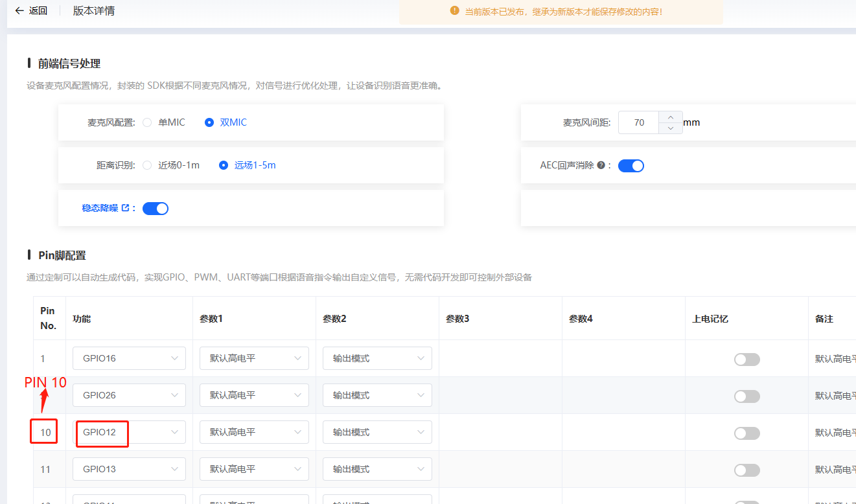Image resolution: width=856 pixels, height=504 pixels.
Task: Turn off the AEC回声消除 switch
Action: [630, 165]
